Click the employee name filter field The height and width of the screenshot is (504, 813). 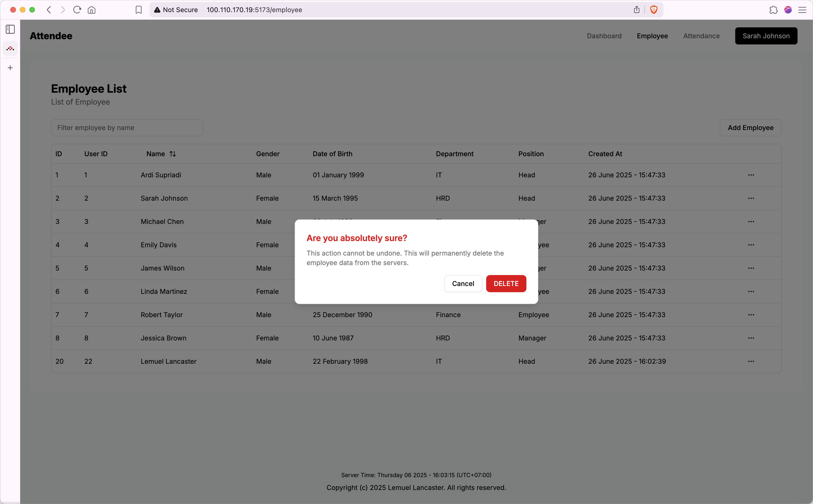pyautogui.click(x=127, y=127)
